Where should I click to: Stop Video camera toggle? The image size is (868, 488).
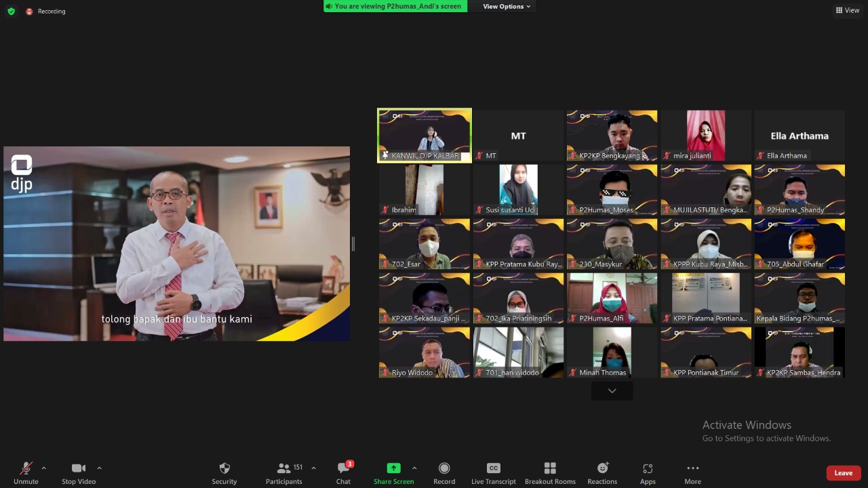tap(79, 472)
